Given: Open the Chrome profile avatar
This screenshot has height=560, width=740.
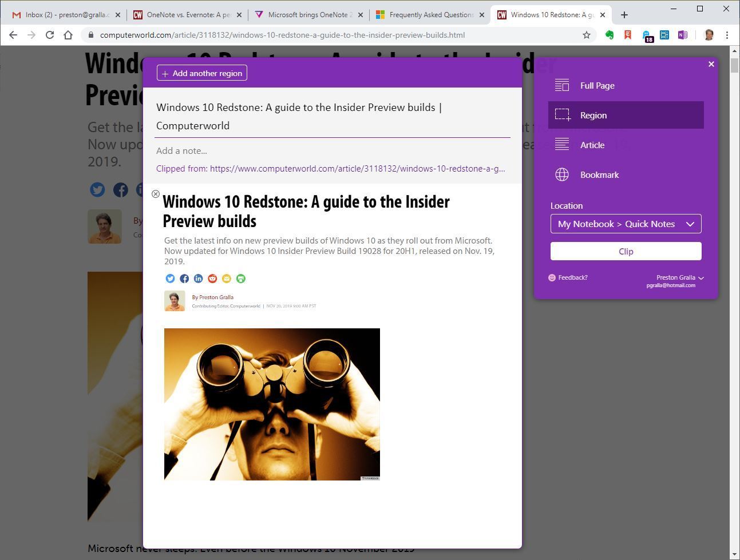Looking at the screenshot, I should 709,35.
